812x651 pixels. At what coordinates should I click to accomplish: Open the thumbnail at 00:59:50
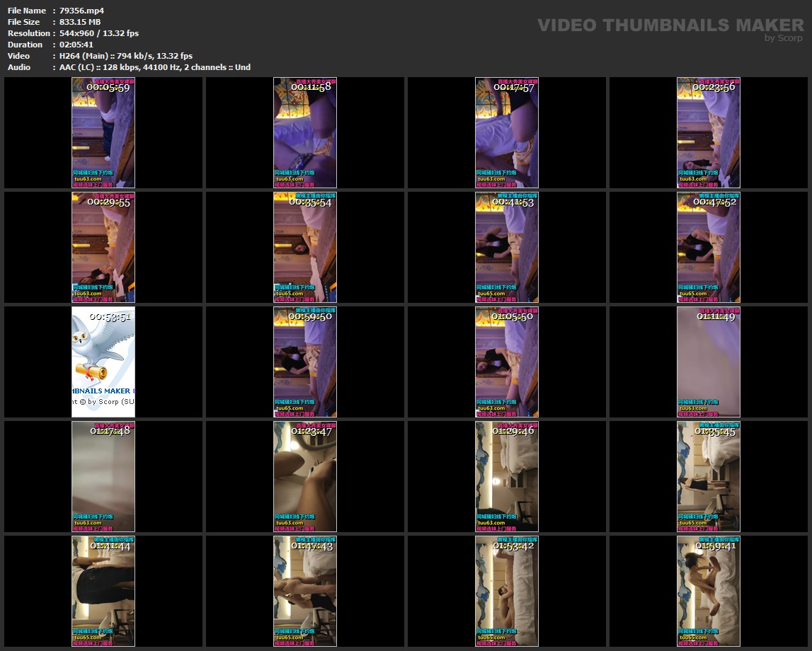point(305,362)
